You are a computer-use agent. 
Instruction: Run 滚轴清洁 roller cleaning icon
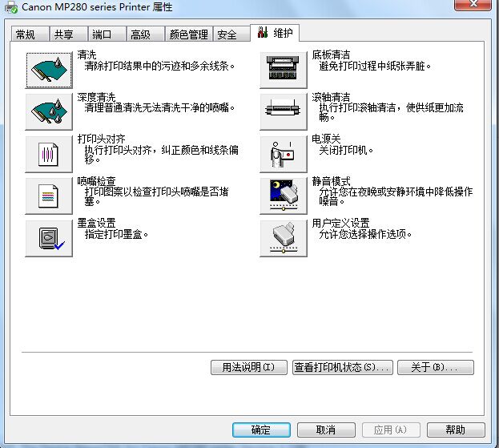coord(284,111)
